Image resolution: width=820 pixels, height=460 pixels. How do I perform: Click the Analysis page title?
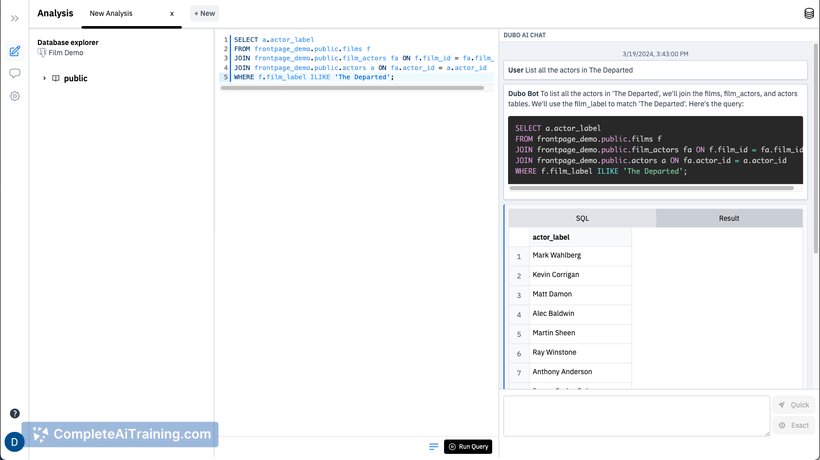(55, 13)
